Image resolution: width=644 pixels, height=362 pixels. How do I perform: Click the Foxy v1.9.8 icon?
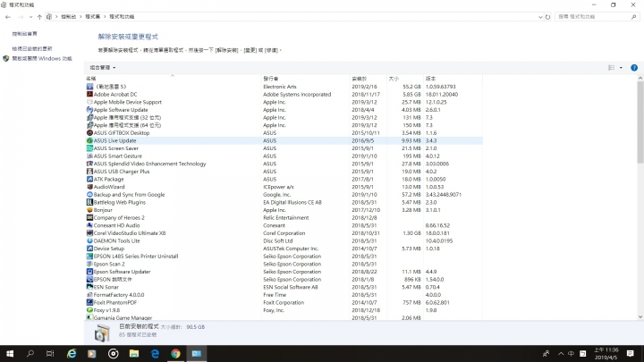pos(89,310)
